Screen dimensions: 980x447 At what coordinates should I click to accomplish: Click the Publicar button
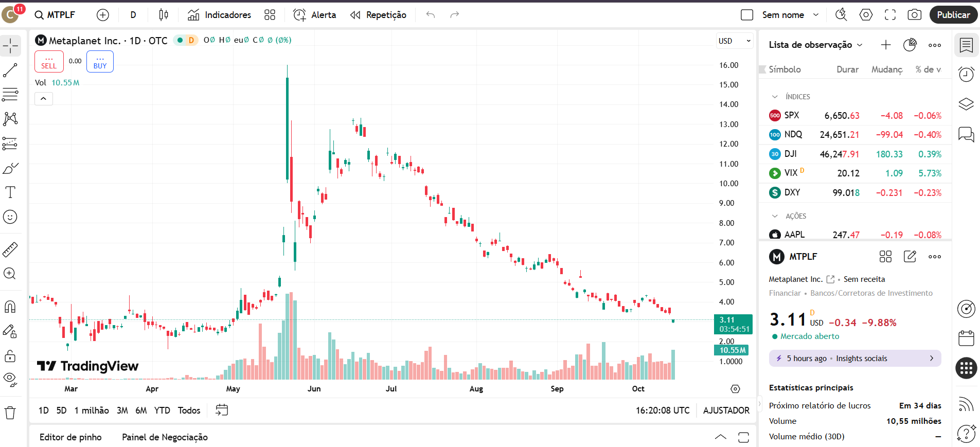click(x=953, y=15)
